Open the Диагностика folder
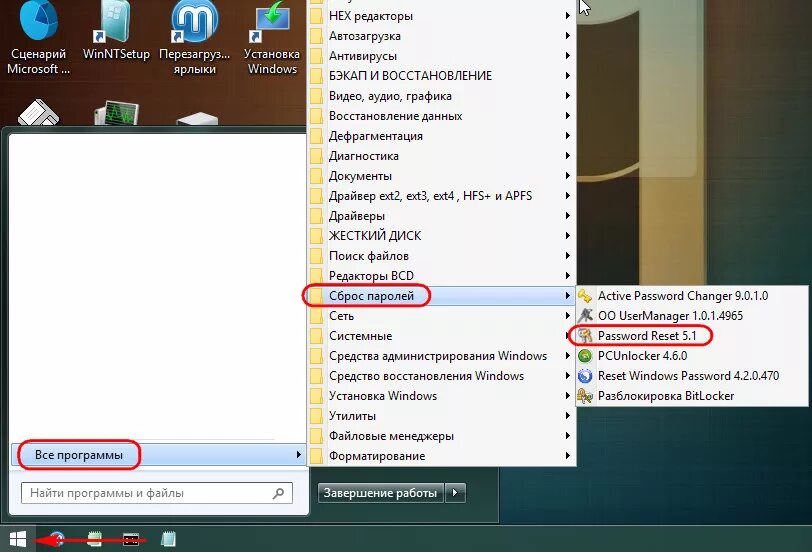Viewport: 812px width, 552px height. point(442,156)
